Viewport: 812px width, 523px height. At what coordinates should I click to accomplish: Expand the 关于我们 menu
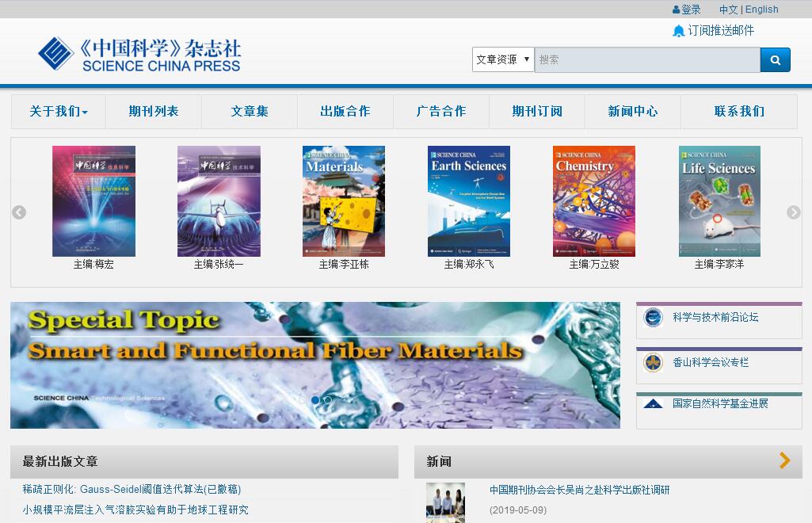tap(59, 112)
